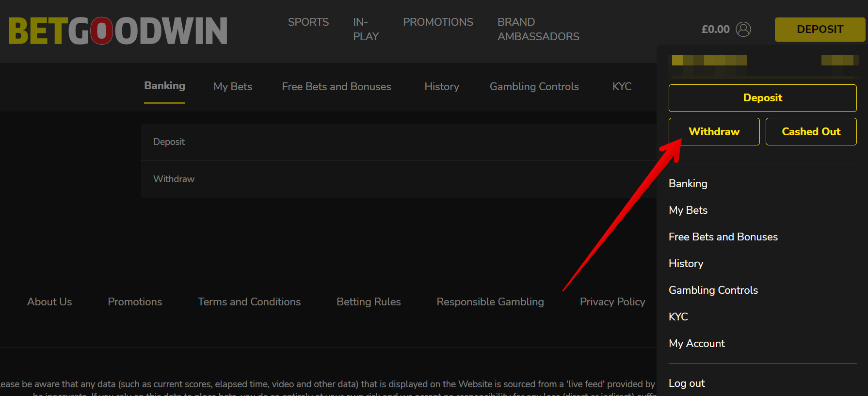Choose History in the account dropdown menu
This screenshot has height=396, width=868.
click(x=686, y=264)
